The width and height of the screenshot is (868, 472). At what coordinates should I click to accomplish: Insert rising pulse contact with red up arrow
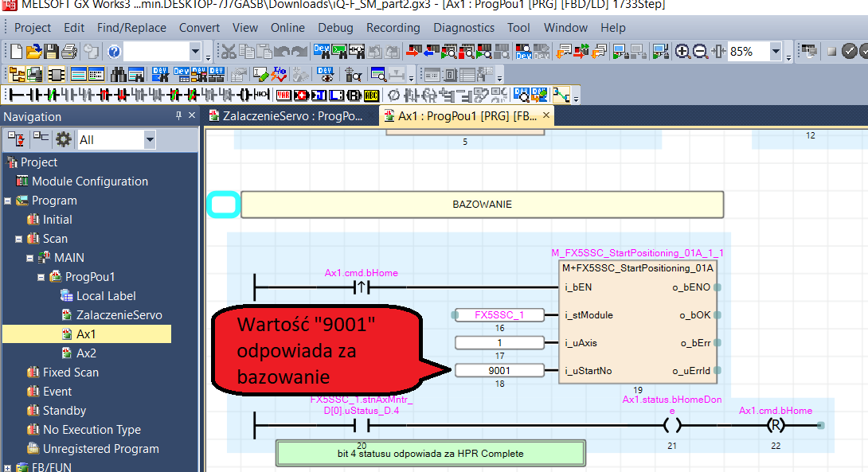click(104, 96)
